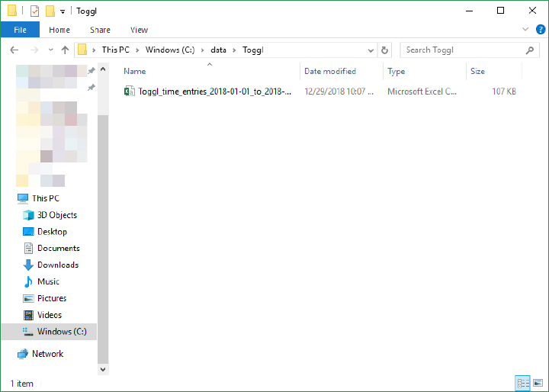Click the Pictures icon in navigation pane
This screenshot has width=549, height=392.
pyautogui.click(x=28, y=298)
